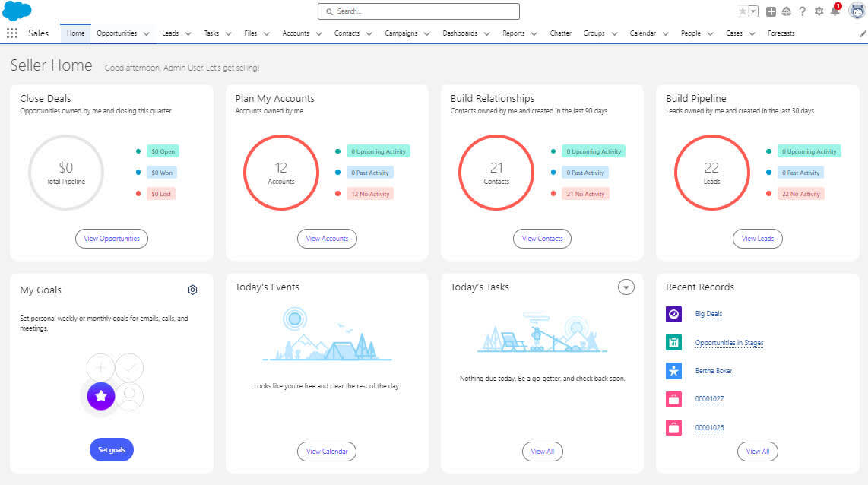
Task: Open the Setup gear icon
Action: [819, 11]
